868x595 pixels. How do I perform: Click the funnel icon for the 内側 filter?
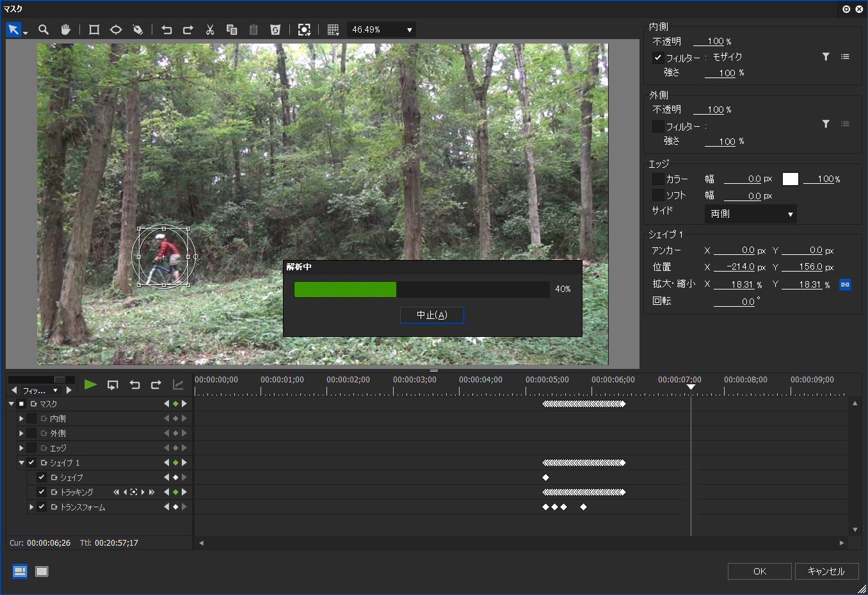coord(826,57)
